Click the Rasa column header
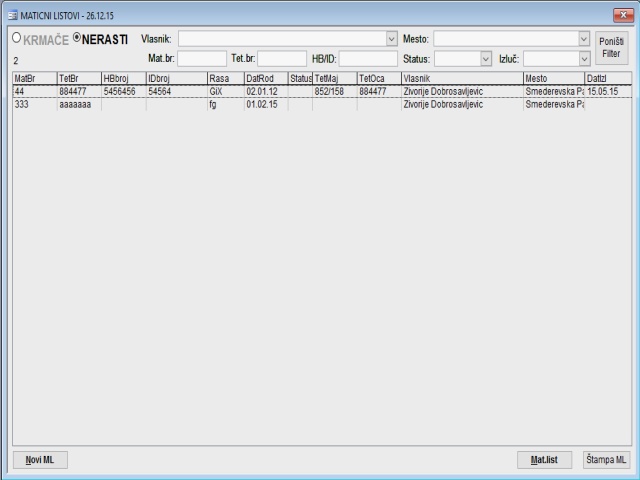This screenshot has width=640, height=480. point(223,78)
